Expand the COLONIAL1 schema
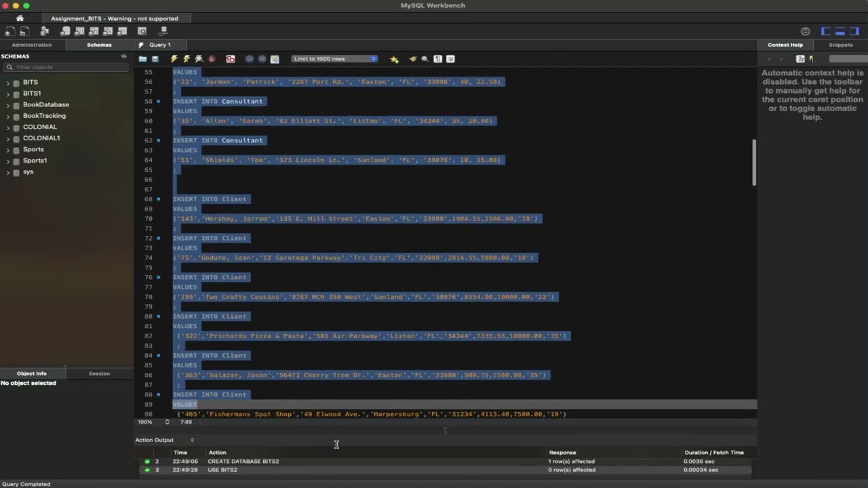Image resolution: width=868 pixels, height=488 pixels. click(x=8, y=138)
